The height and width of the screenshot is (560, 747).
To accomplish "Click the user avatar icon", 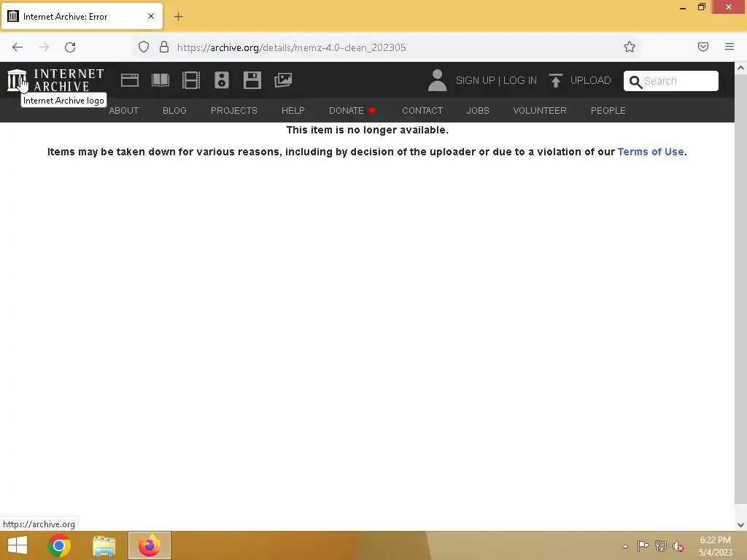I will click(x=437, y=80).
